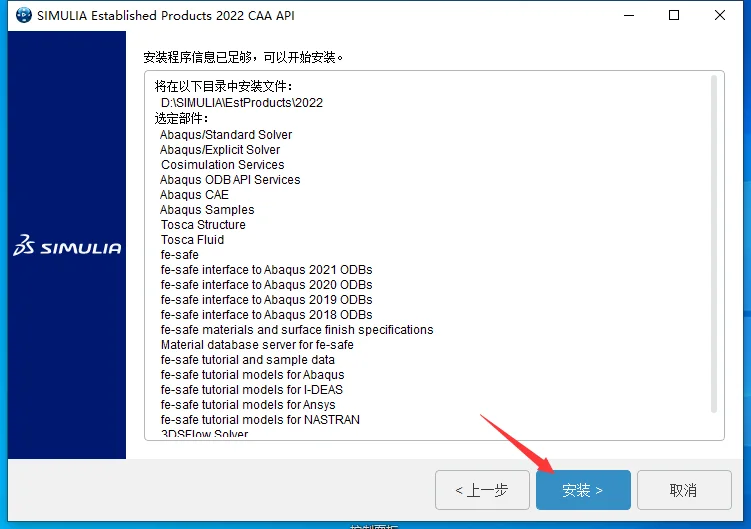Click fe-safe interface to Abaqus 2018 ODBs
This screenshot has height=529, width=751.
(x=266, y=314)
